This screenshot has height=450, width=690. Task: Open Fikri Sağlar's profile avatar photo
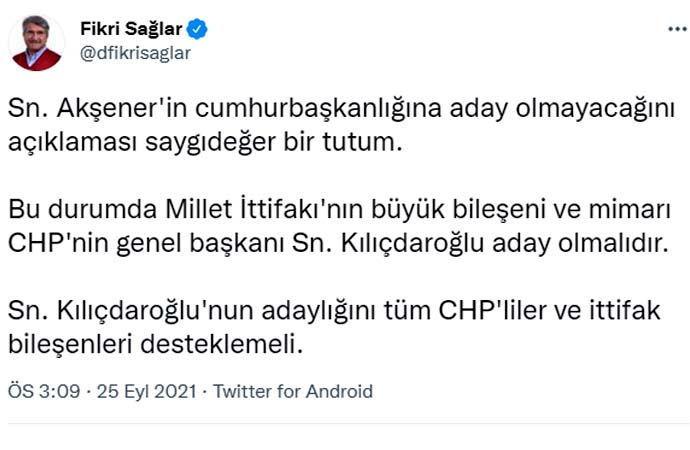37,42
